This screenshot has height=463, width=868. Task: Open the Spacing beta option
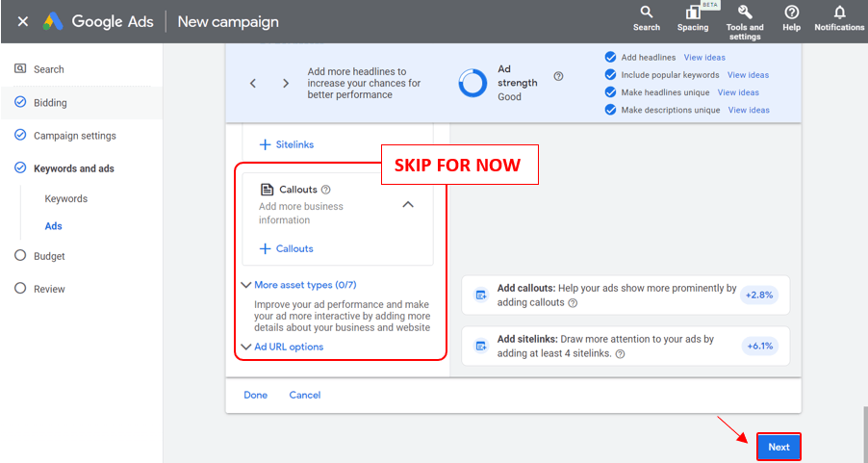pyautogui.click(x=693, y=18)
